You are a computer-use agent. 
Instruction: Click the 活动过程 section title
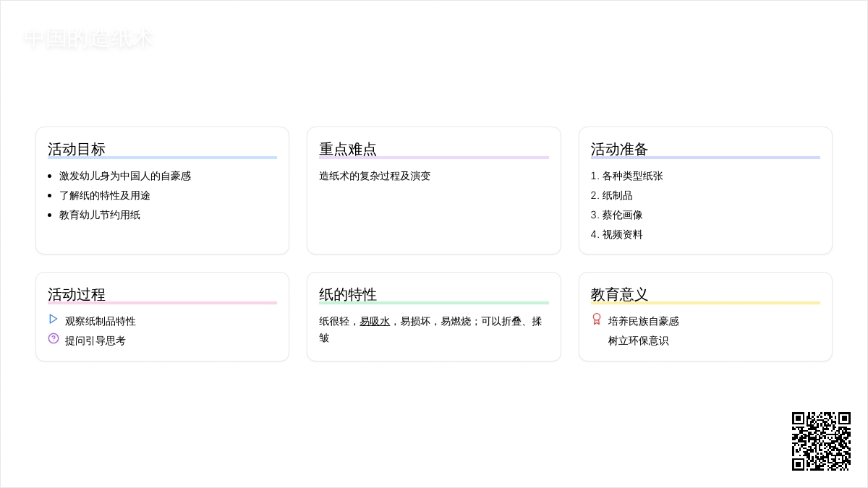77,294
